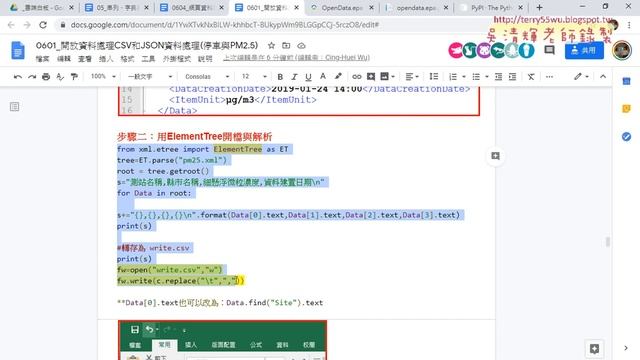Toggle italic formatting

tap(294, 77)
